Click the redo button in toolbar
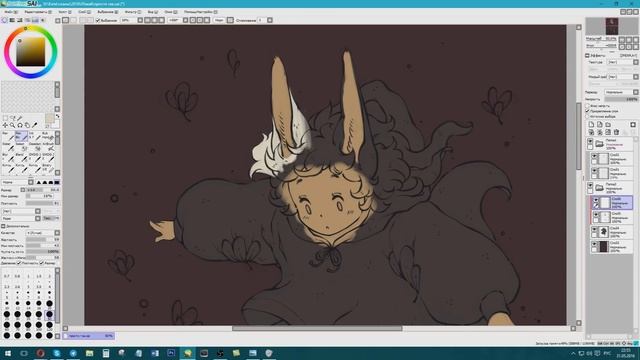 pos(73,20)
